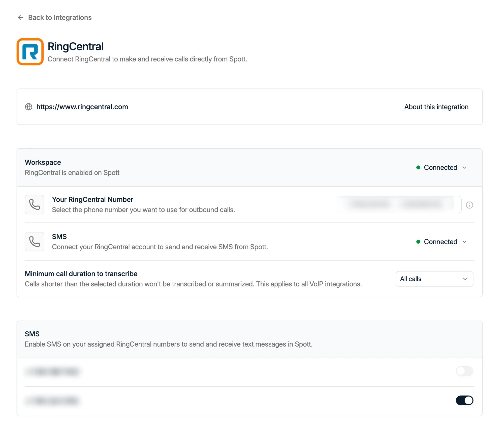
Task: Click 'RingCentral is enabled on Spott' text
Action: (x=72, y=173)
